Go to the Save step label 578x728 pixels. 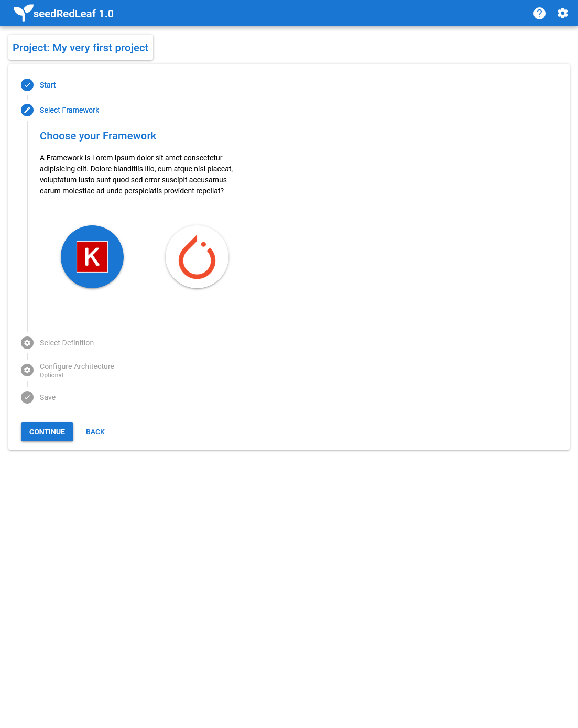(48, 397)
